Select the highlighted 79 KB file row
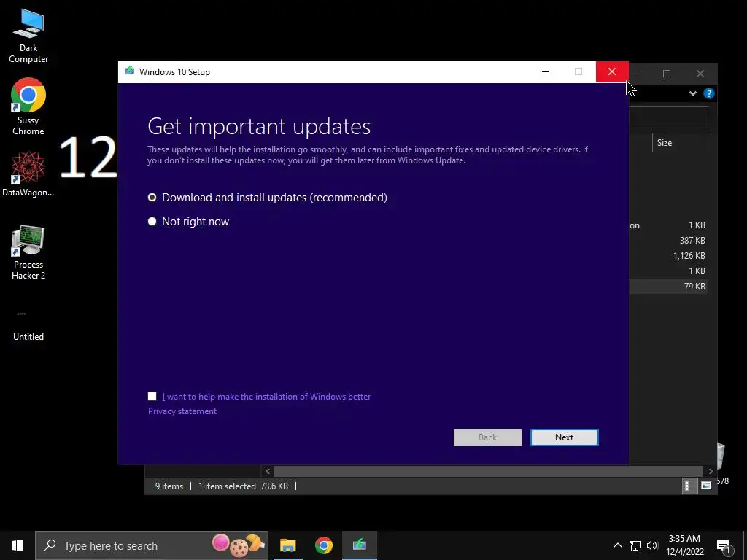The image size is (747, 560). coord(668,286)
